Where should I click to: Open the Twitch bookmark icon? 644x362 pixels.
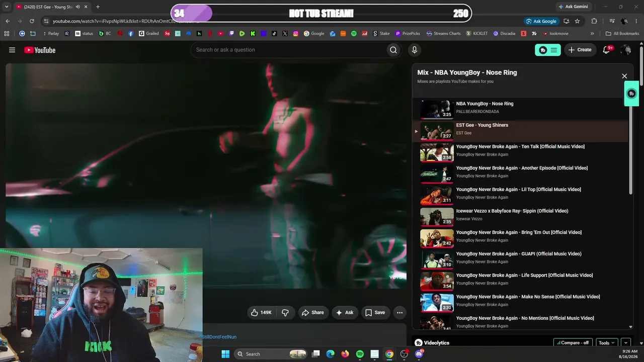[231, 34]
